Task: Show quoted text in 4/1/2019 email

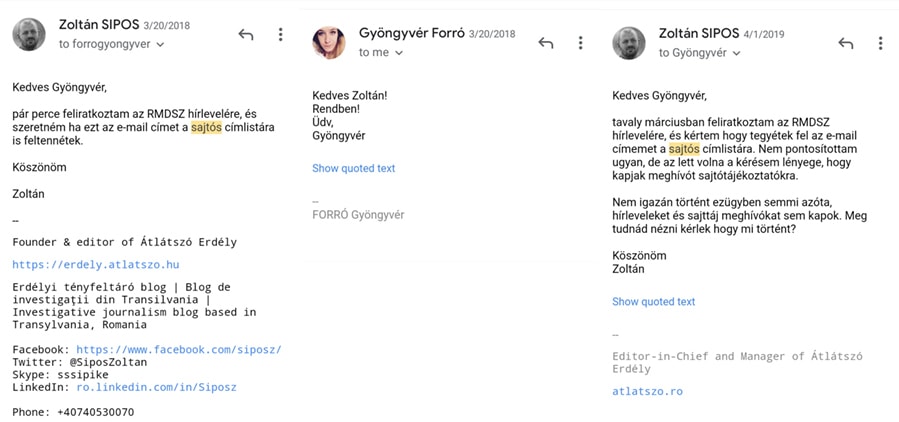Action: (654, 302)
